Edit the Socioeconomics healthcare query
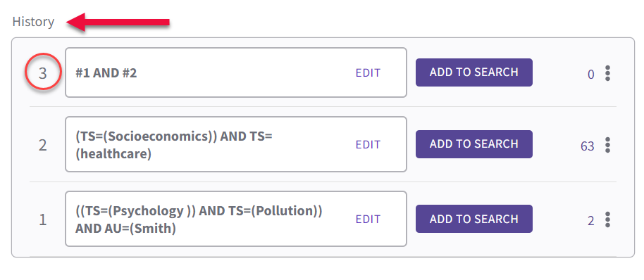 pyautogui.click(x=368, y=145)
